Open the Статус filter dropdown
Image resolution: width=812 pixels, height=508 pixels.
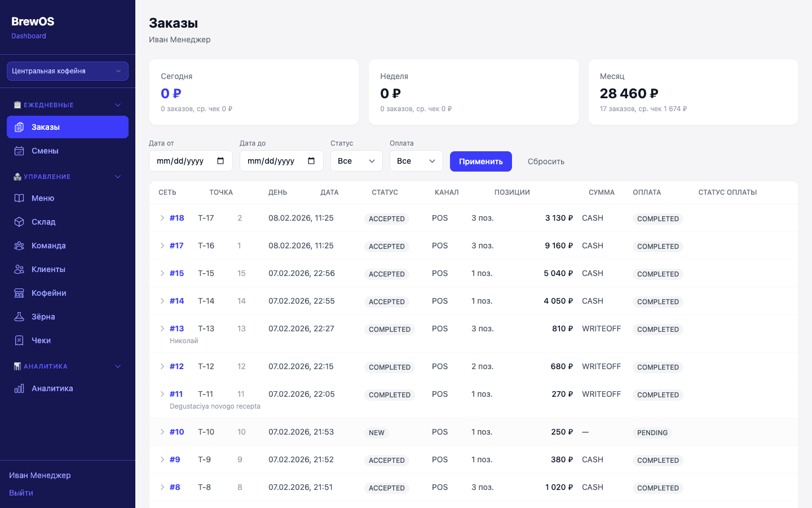[x=356, y=161]
